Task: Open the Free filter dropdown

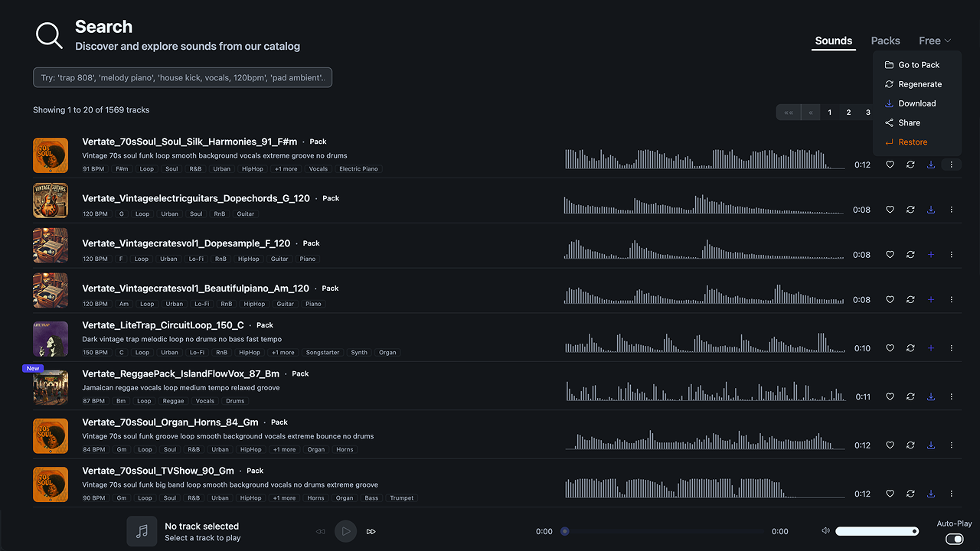Action: point(934,41)
